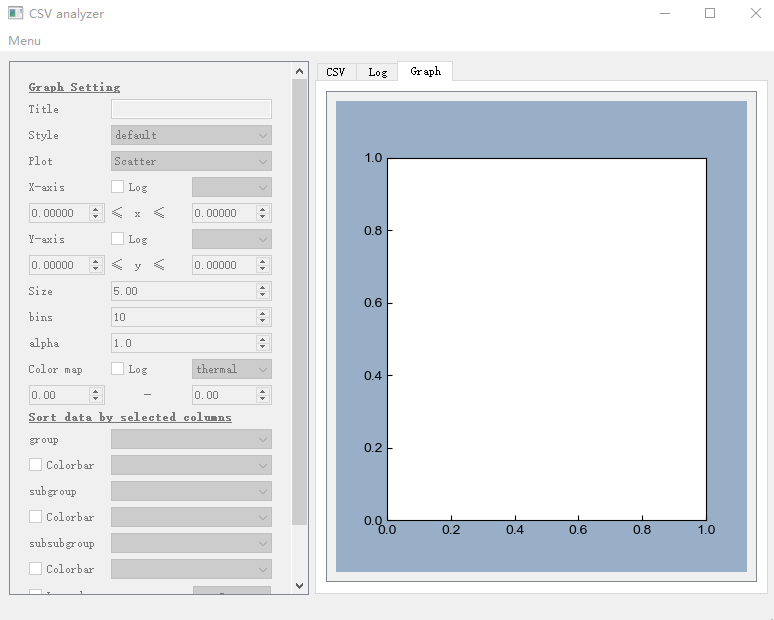Switch to the CSV tab

(336, 72)
